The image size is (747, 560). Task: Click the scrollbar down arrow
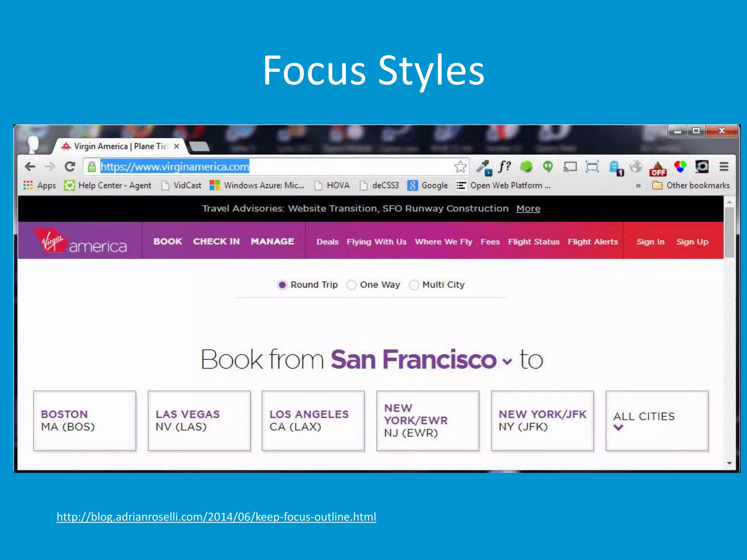pos(729,463)
